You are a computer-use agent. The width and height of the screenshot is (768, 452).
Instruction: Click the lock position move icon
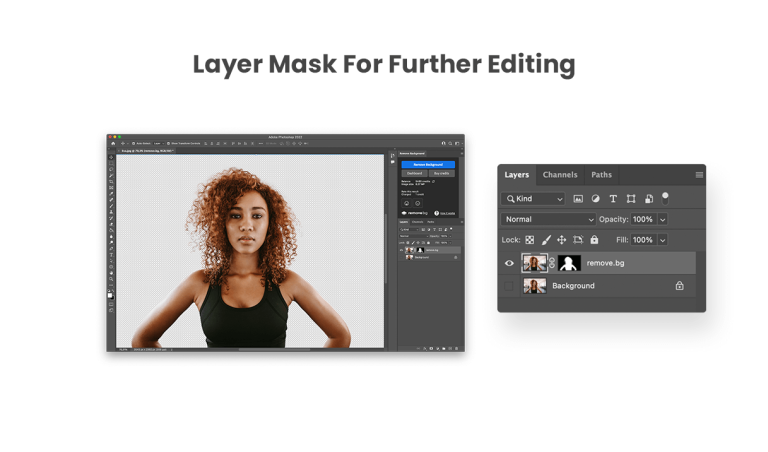coord(562,240)
